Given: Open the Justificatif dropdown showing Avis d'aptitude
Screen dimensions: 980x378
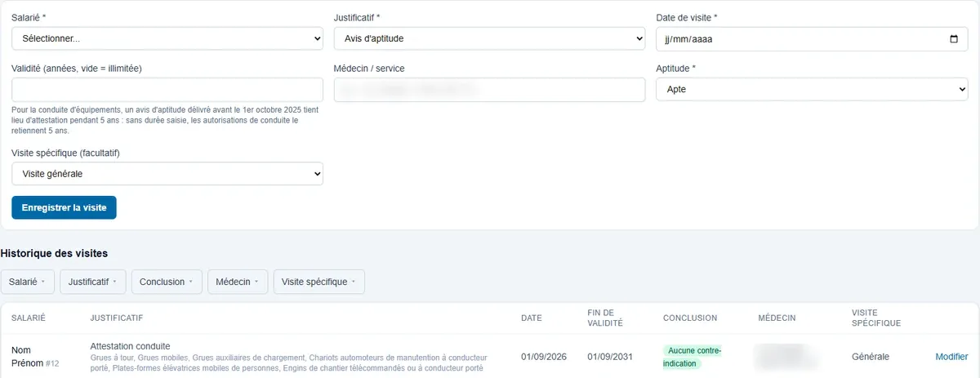Looking at the screenshot, I should [490, 38].
